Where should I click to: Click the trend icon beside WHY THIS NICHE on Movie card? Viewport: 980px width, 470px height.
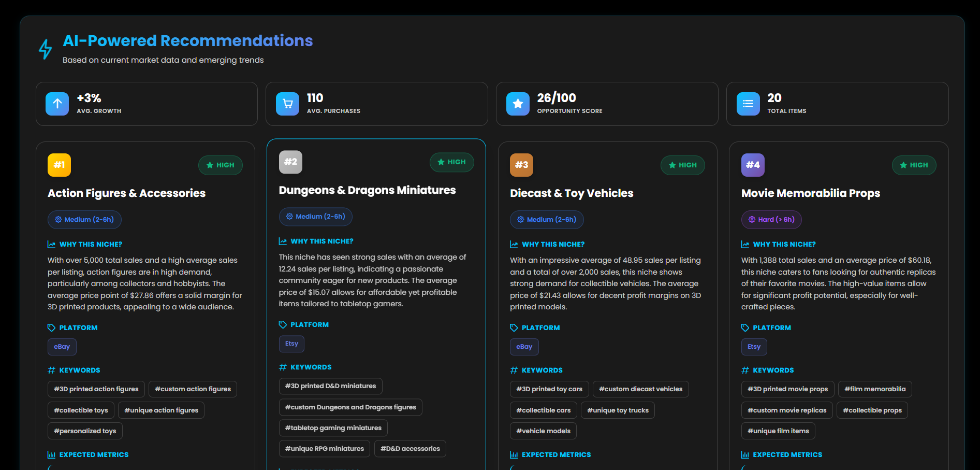(x=745, y=244)
